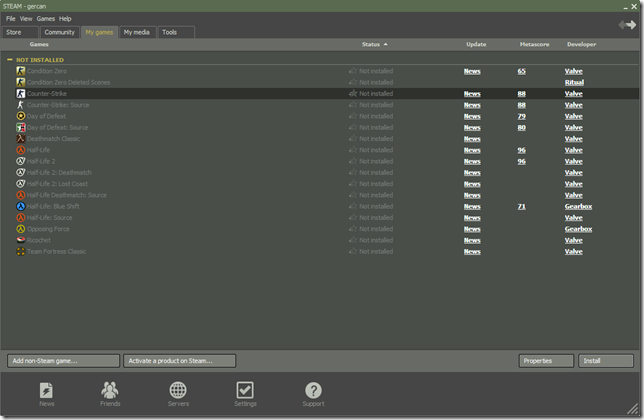This screenshot has width=644, height=420.
Task: Toggle favorite star for Deathmatch Classic
Action: pos(353,139)
